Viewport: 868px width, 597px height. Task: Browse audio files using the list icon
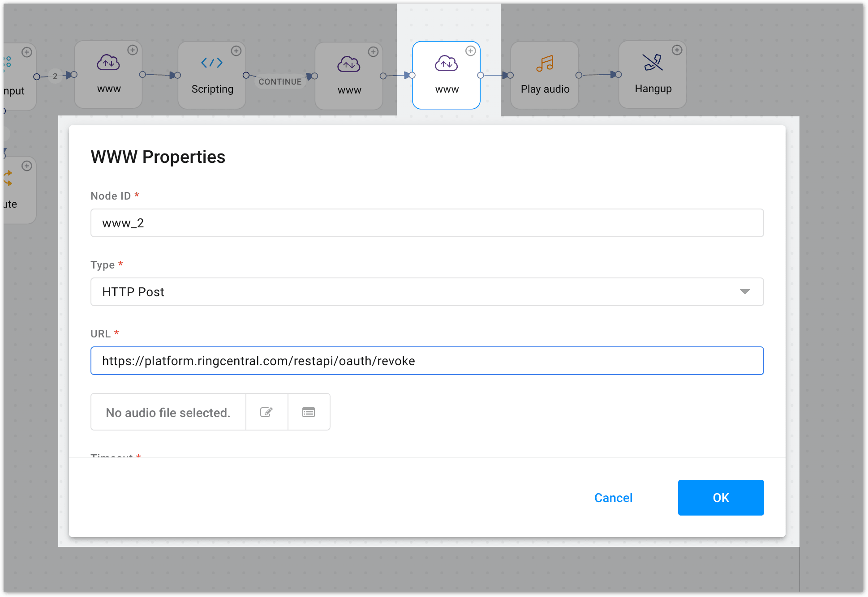click(309, 412)
